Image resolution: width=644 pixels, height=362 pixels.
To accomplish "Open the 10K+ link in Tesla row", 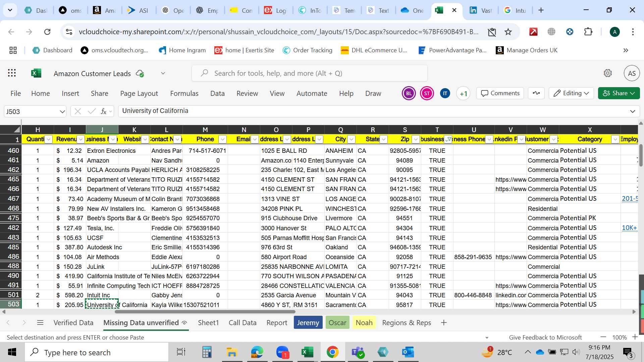I will coord(629,228).
